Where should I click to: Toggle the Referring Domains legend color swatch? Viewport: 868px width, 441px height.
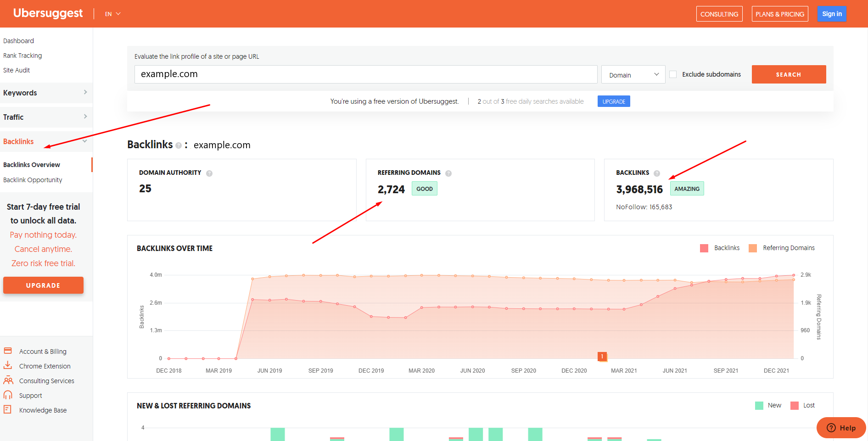(753, 248)
